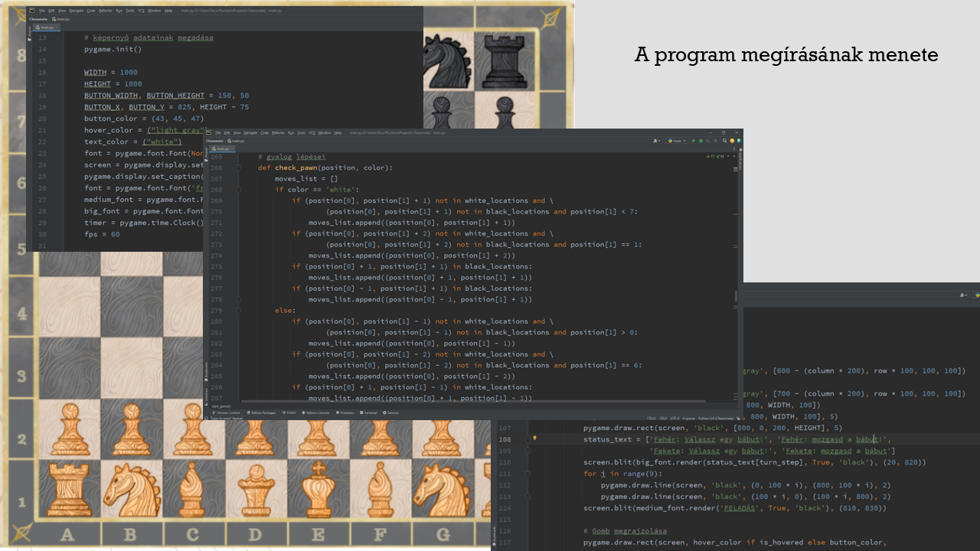Open 'main' run configuration dropdown

(677, 141)
